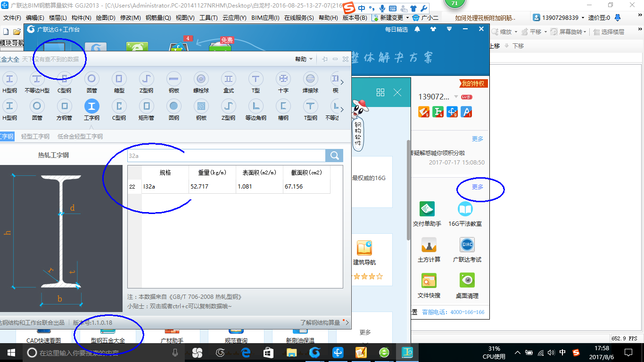
Task: Open the Windows notification center
Action: click(x=628, y=352)
